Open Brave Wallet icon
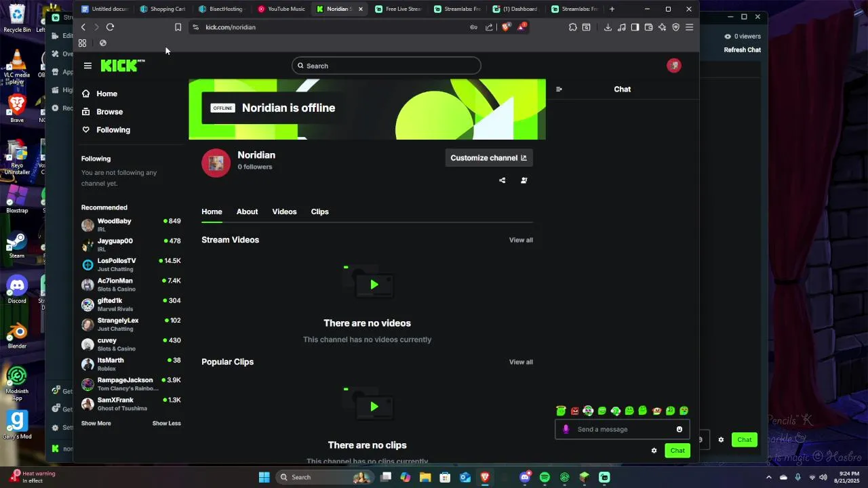Image resolution: width=868 pixels, height=488 pixels. [648, 27]
